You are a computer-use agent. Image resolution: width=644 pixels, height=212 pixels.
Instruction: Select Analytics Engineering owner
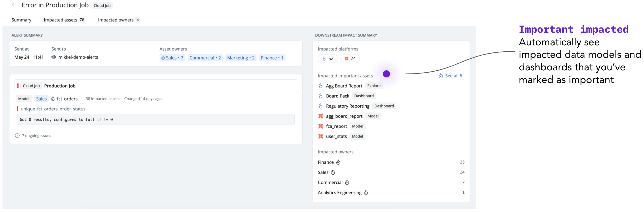[x=339, y=193]
